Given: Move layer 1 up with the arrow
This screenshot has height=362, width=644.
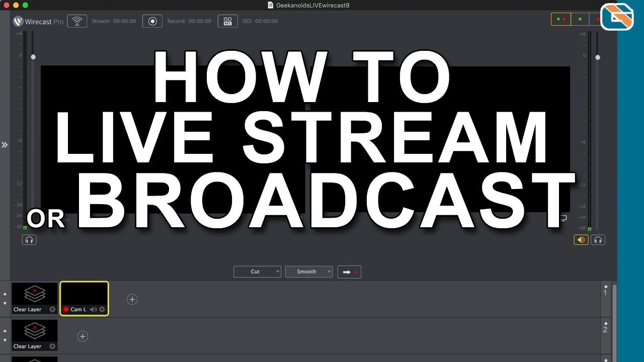Looking at the screenshot, I should tap(5, 294).
